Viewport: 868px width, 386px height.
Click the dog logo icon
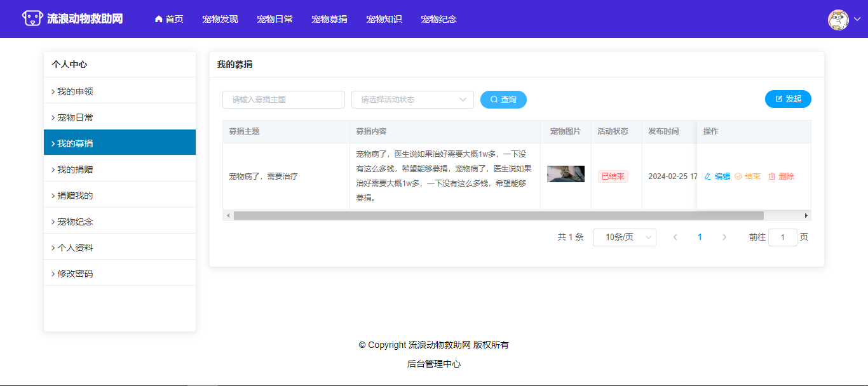[32, 18]
